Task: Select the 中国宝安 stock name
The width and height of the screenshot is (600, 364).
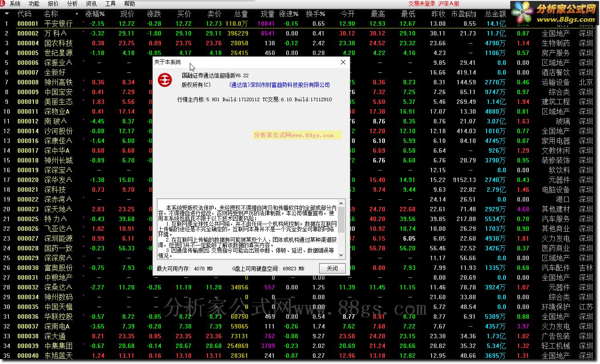Action: (58, 92)
